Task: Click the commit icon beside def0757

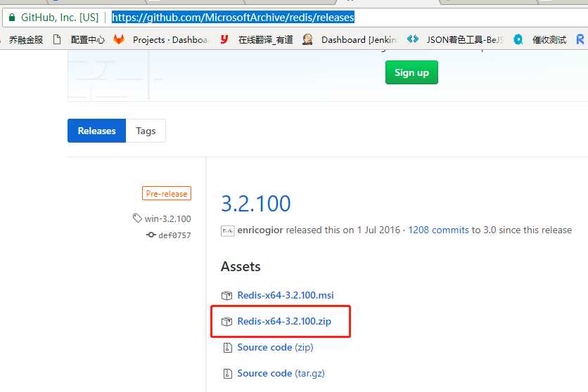Action: 151,235
